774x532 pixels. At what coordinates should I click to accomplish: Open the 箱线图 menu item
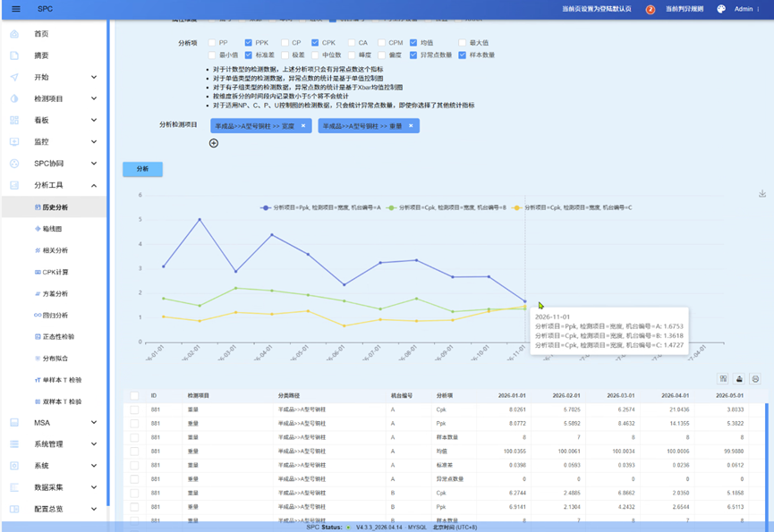click(x=54, y=229)
